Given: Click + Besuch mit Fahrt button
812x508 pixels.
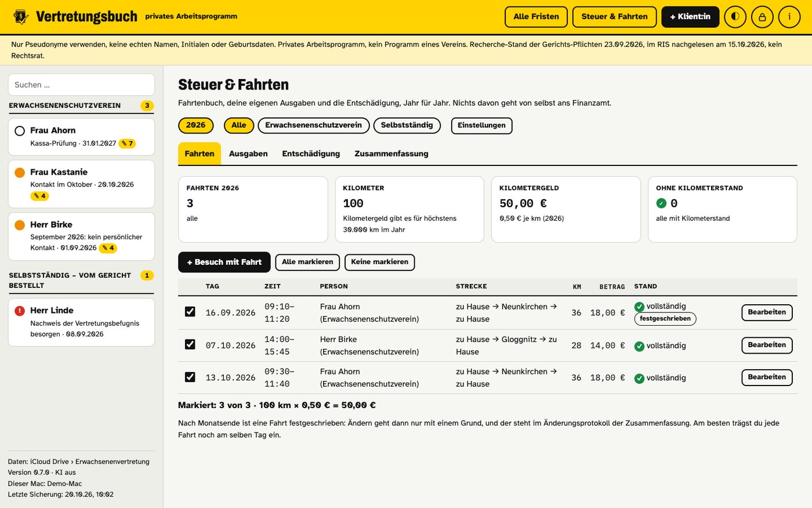Looking at the screenshot, I should 224,262.
